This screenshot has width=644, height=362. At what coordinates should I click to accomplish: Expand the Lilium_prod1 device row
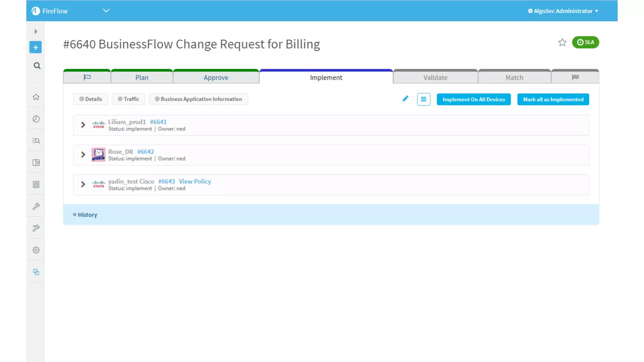(83, 125)
